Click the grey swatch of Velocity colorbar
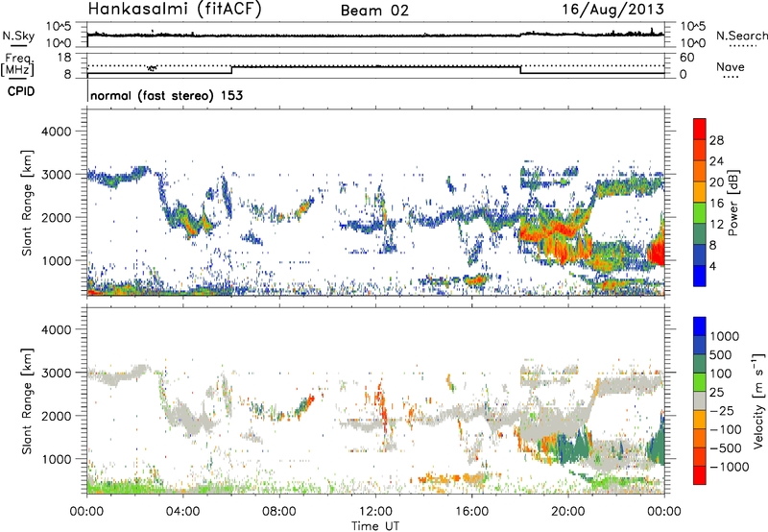768x532 pixels. 700,401
